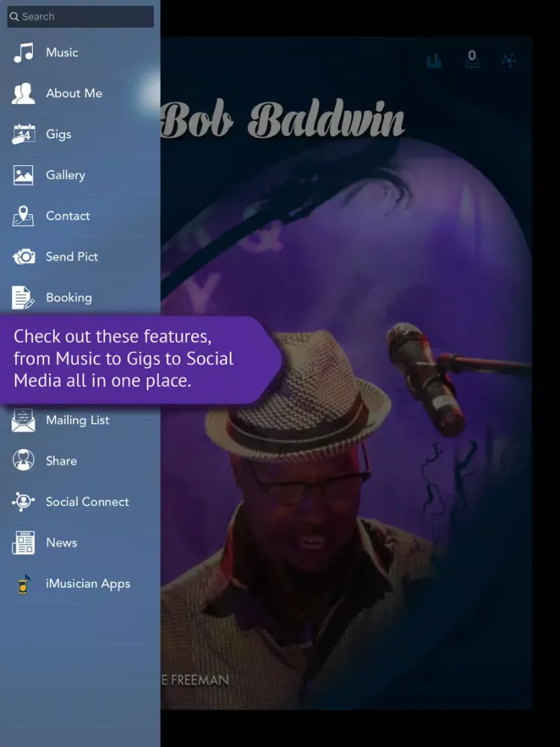Click the Booking document icon
Image resolution: width=560 pixels, height=747 pixels.
coord(22,298)
